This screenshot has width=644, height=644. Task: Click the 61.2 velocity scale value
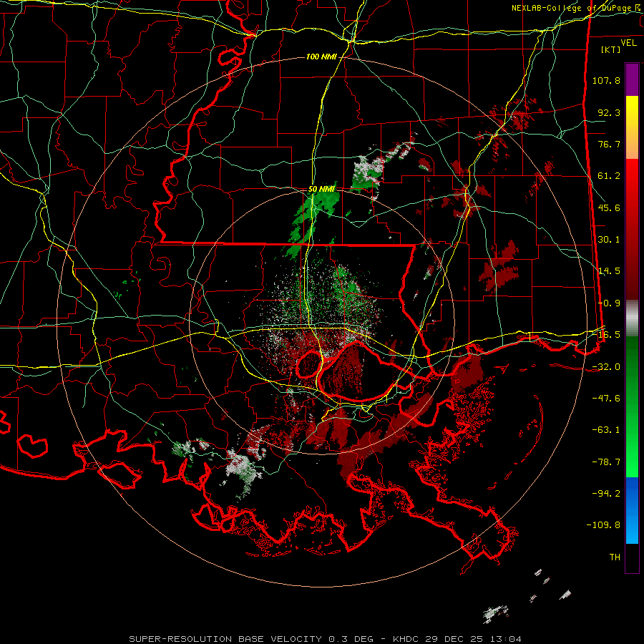(x=609, y=176)
